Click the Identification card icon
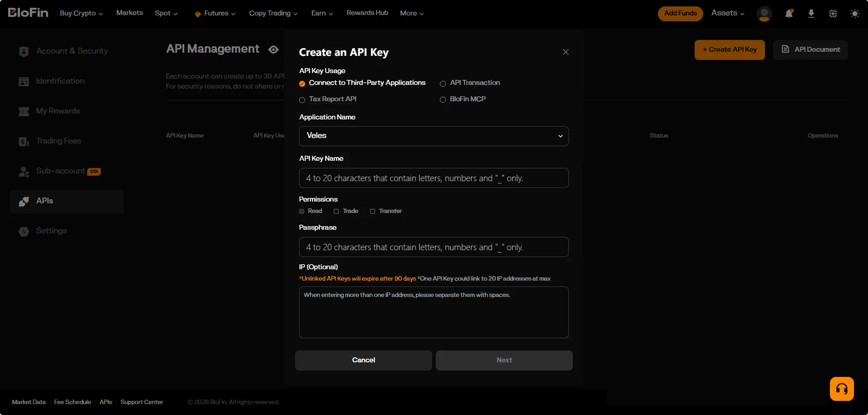The image size is (868, 415). (x=24, y=81)
